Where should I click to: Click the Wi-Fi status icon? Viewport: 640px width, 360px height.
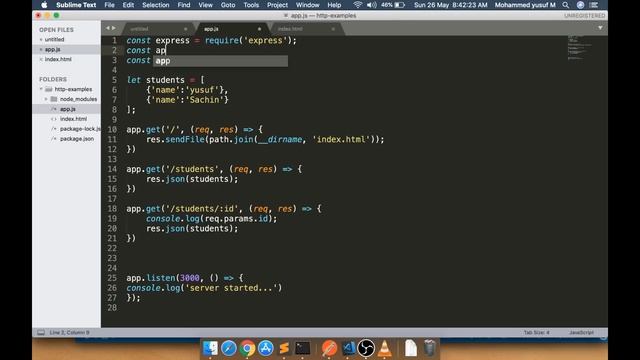pos(358,5)
